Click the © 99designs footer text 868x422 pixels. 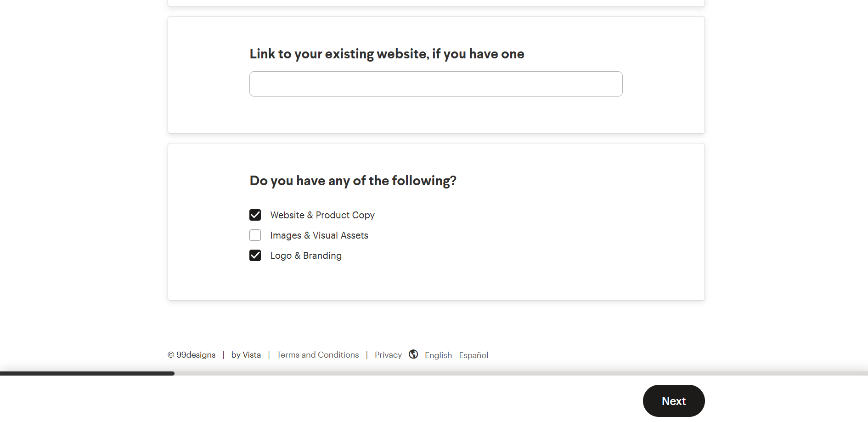pyautogui.click(x=192, y=355)
